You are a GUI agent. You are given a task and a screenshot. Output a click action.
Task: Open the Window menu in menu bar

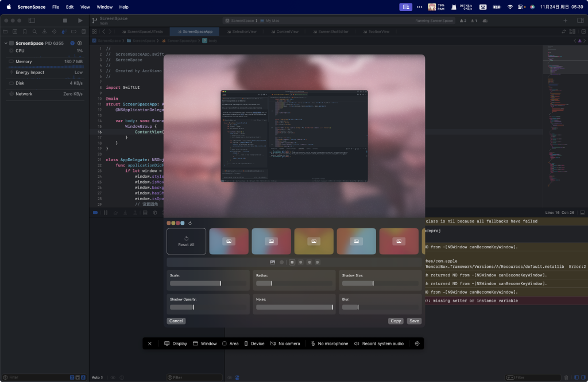[x=105, y=7]
